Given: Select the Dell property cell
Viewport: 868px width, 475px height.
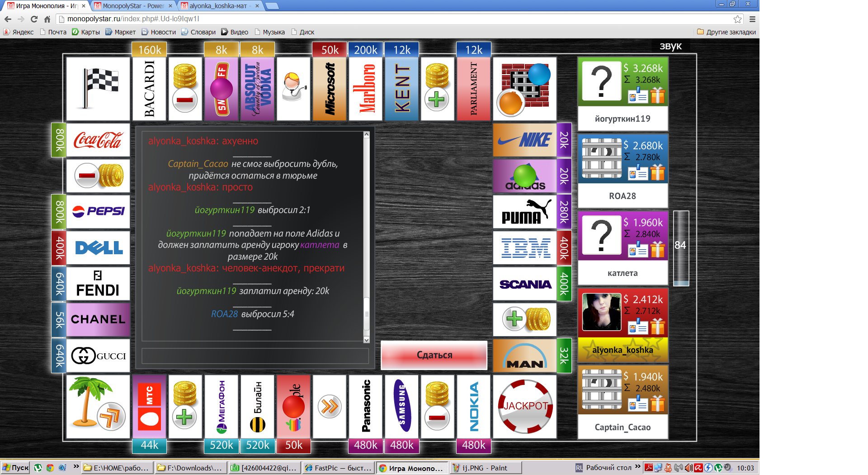Looking at the screenshot, I should (98, 248).
